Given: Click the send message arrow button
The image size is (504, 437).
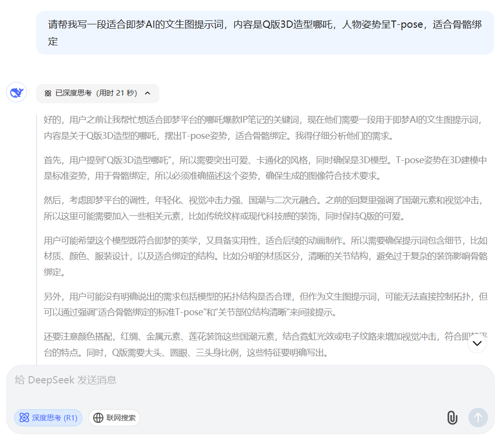Looking at the screenshot, I should (478, 418).
